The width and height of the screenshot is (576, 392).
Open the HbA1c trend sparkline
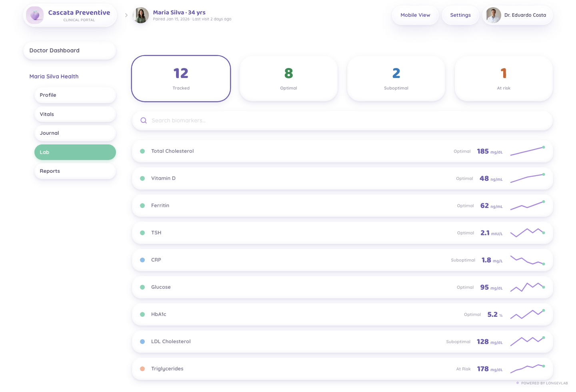528,314
